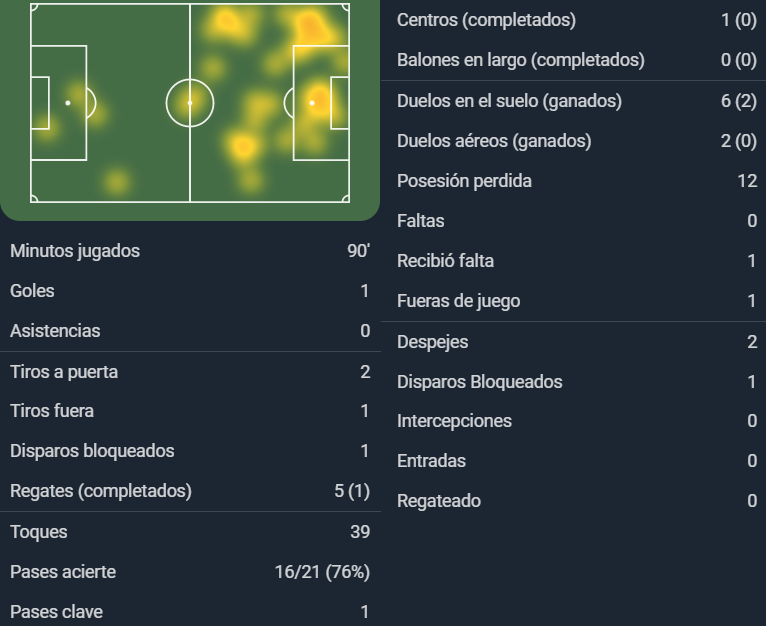
Task: Click the Goles stat row
Action: (190, 291)
